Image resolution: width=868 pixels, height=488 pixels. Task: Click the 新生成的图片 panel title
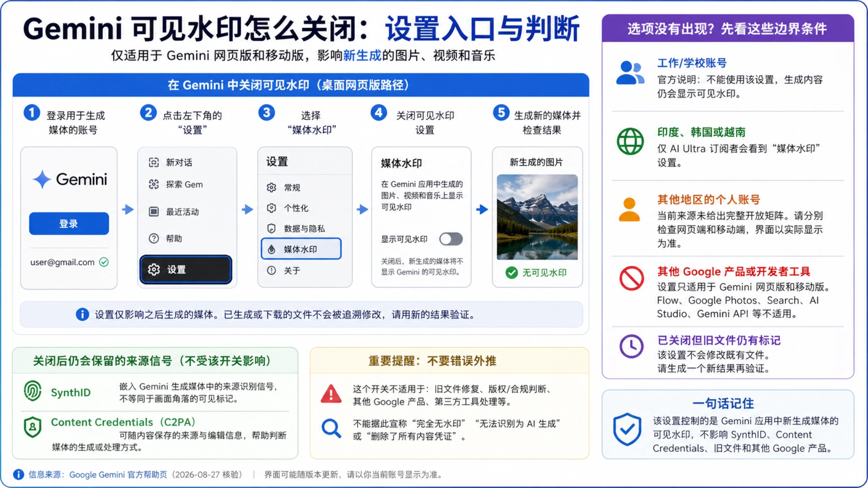tap(536, 162)
